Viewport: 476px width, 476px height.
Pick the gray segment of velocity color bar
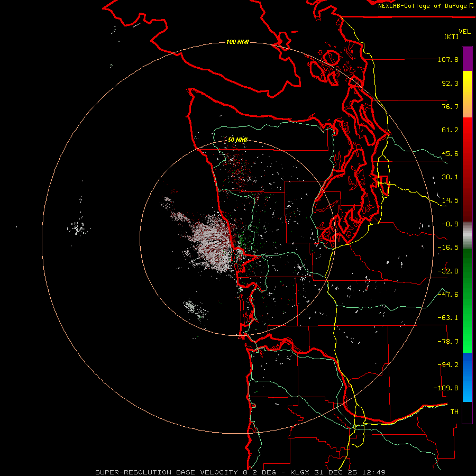[467, 235]
